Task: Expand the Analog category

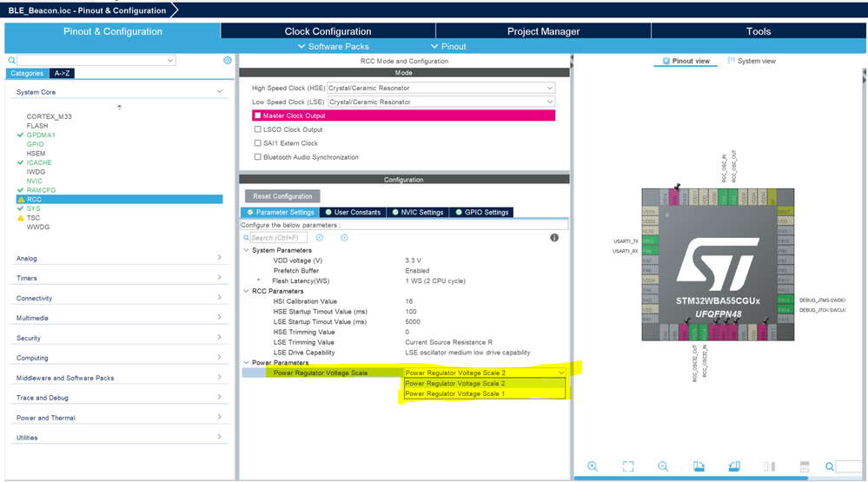Action: [x=219, y=257]
